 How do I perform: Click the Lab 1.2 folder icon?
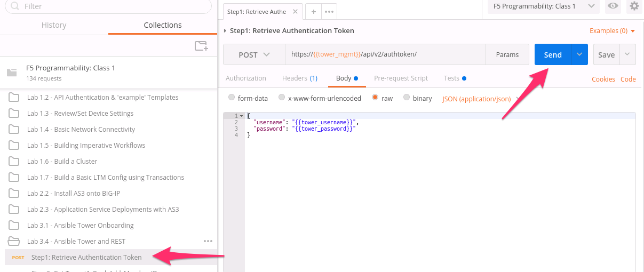[x=14, y=97]
